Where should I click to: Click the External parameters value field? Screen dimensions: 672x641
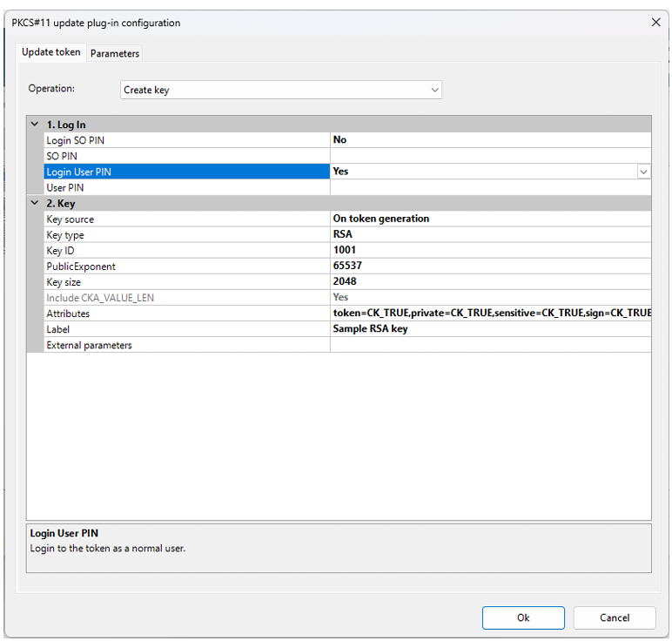491,345
